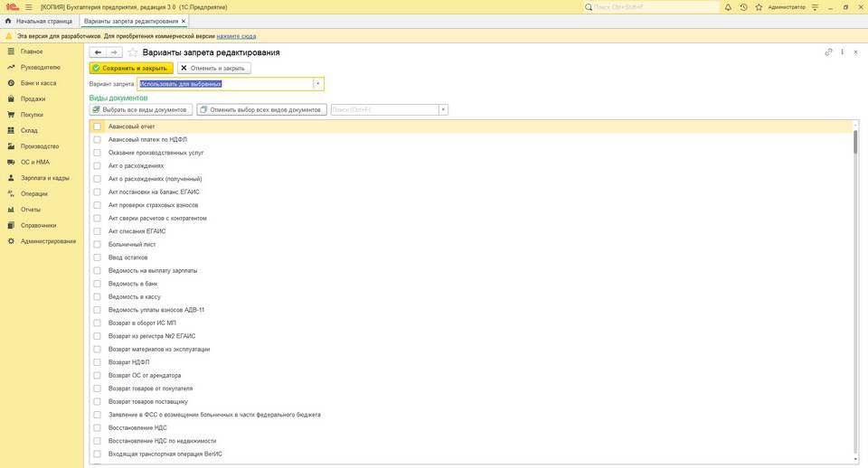Click the Операции sidebar icon
Screen dimensions: 868x468
point(11,194)
